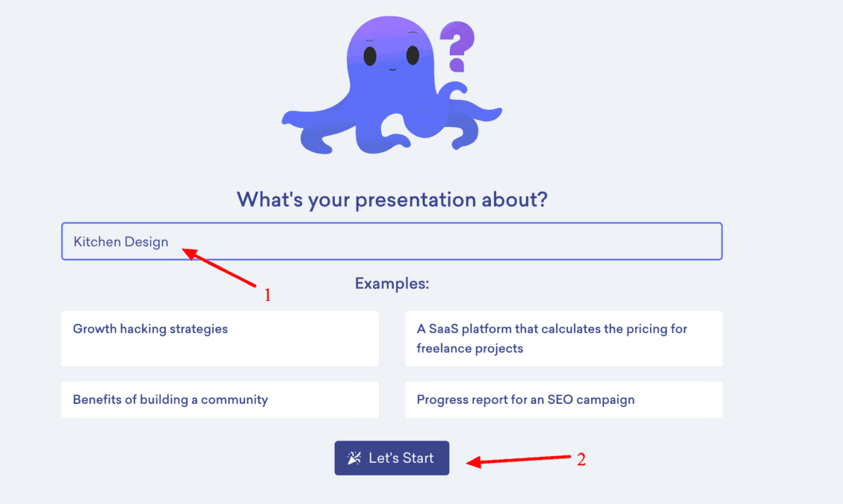Screen dimensions: 843x504
Task: Start the presentation generation
Action: tap(392, 458)
